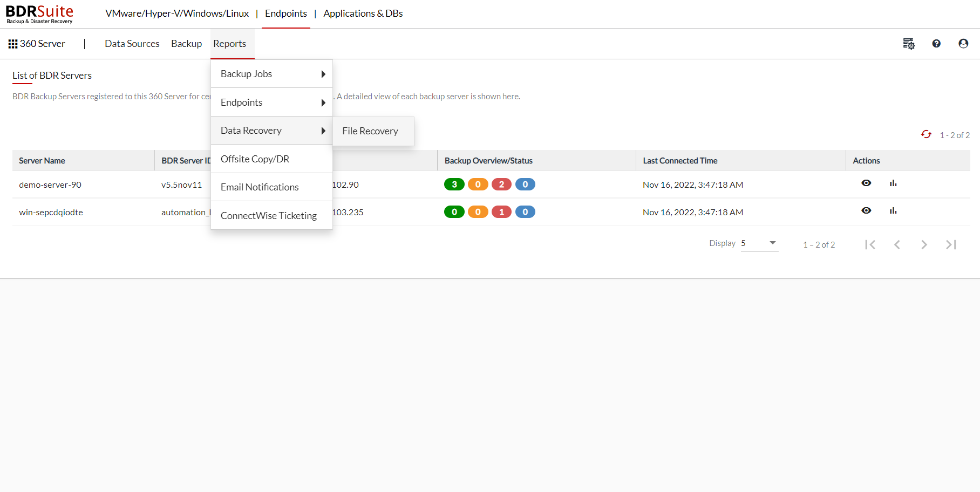Open the Backup menu

point(187,44)
